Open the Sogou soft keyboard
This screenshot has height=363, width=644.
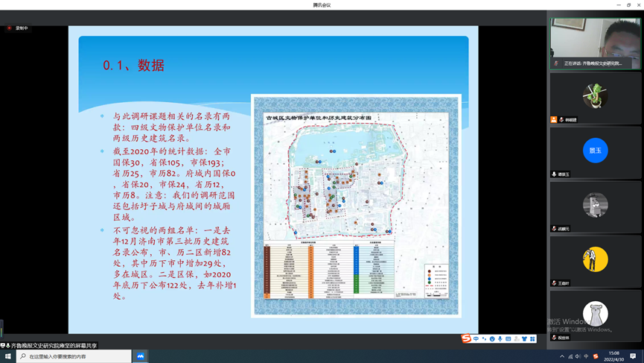point(508,339)
